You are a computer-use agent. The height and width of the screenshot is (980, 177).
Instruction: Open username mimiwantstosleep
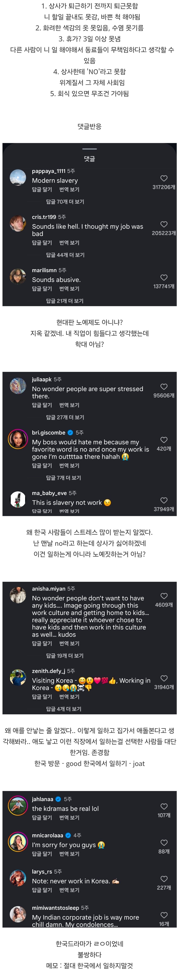[56, 908]
